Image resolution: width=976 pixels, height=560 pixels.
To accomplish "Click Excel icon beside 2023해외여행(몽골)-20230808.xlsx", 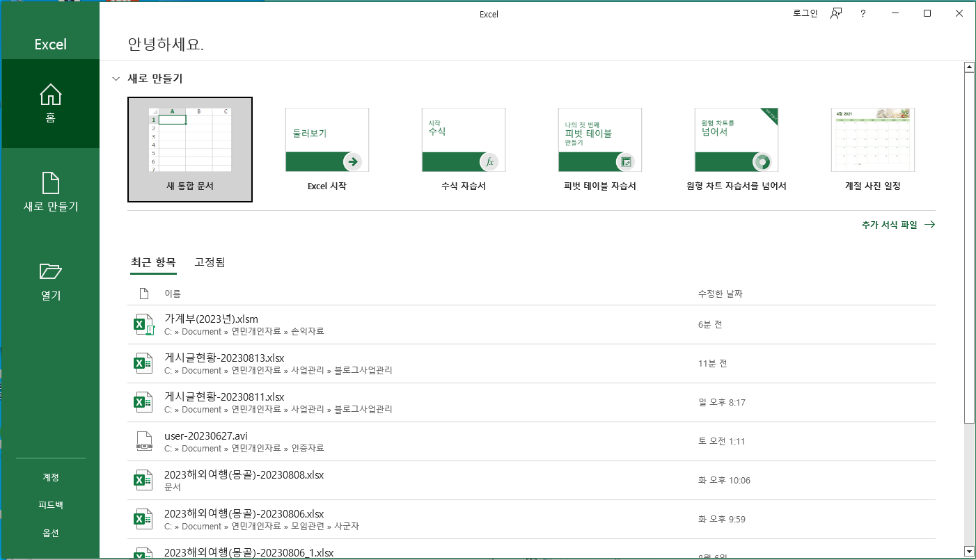I will tap(143, 481).
